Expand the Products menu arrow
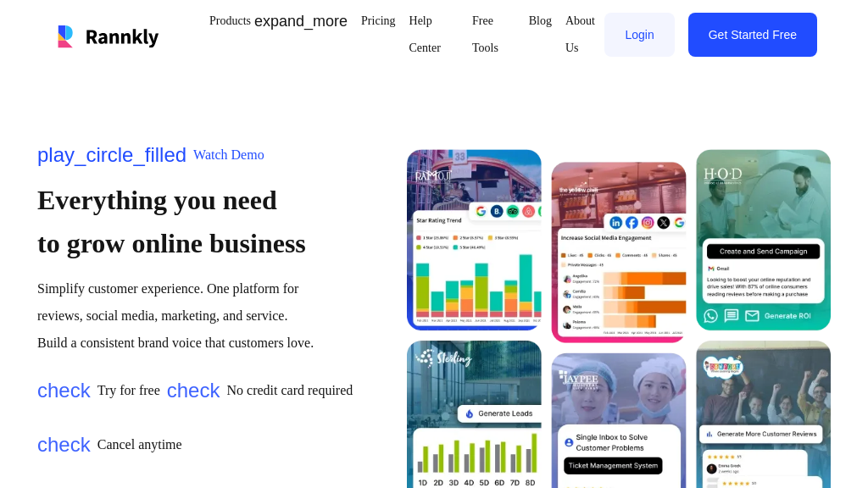 coord(301,21)
